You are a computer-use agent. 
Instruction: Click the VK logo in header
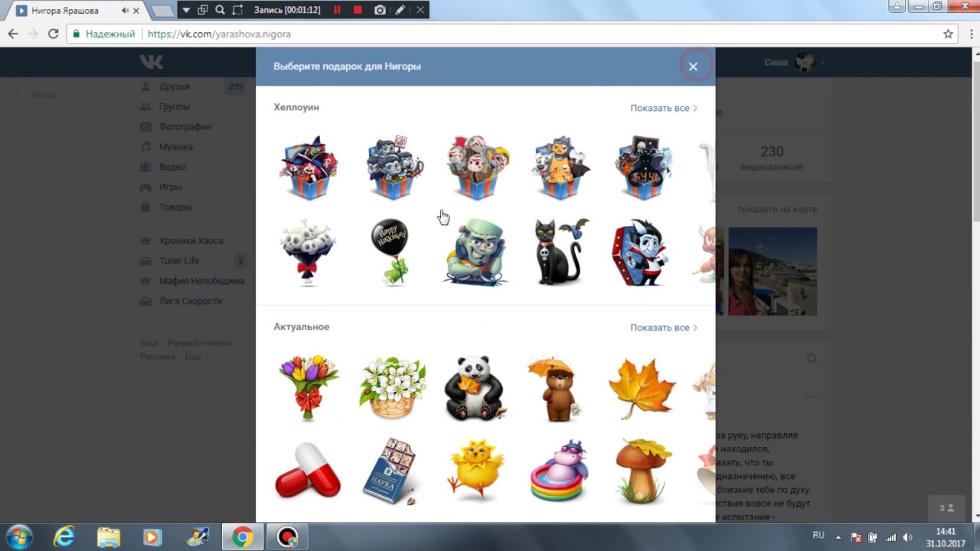point(152,62)
